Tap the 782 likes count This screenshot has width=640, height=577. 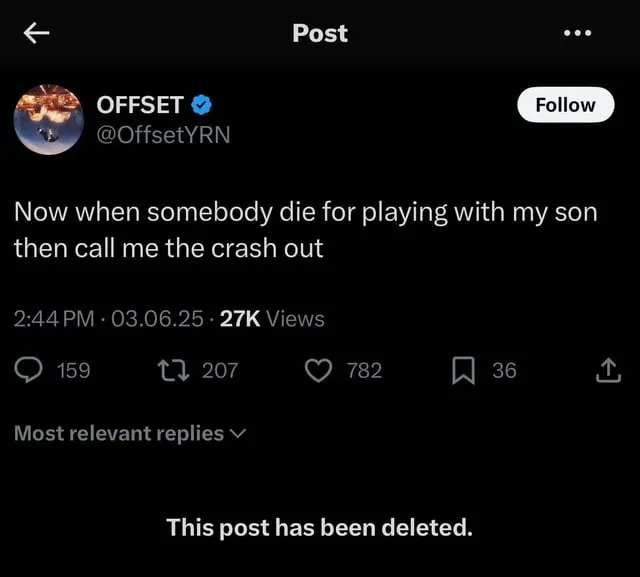364,371
